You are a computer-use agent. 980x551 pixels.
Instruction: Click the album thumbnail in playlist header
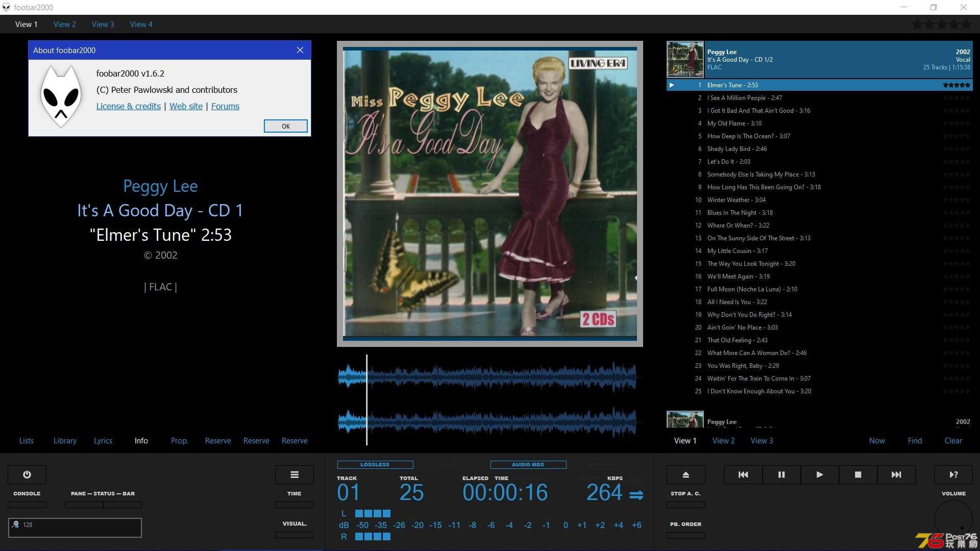tap(685, 60)
